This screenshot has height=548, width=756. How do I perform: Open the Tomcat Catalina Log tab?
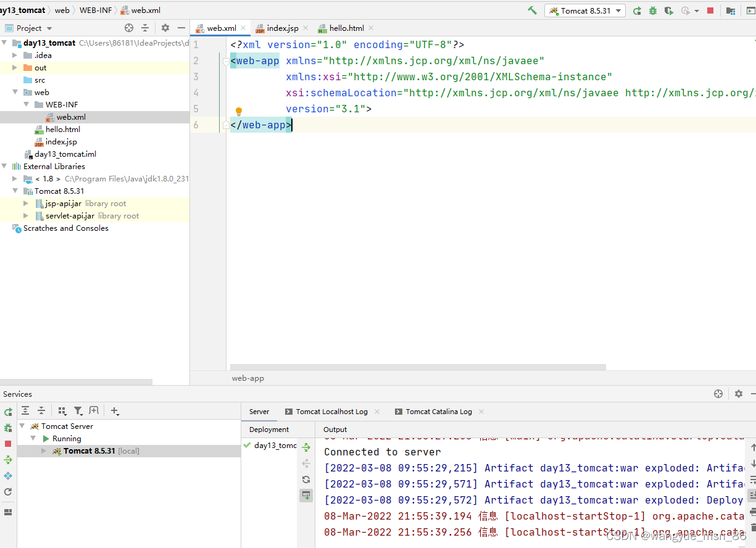439,412
